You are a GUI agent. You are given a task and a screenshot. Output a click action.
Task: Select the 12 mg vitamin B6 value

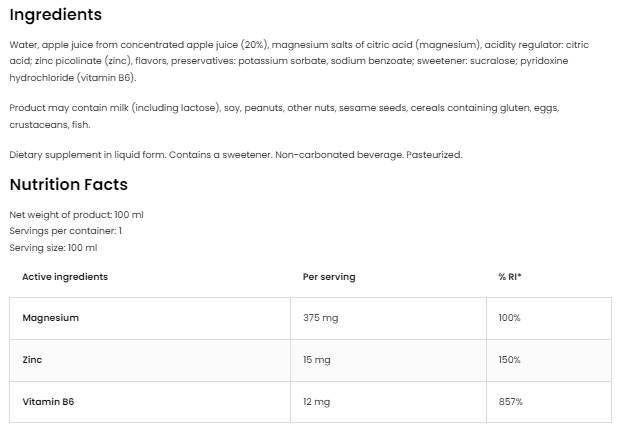coord(316,401)
